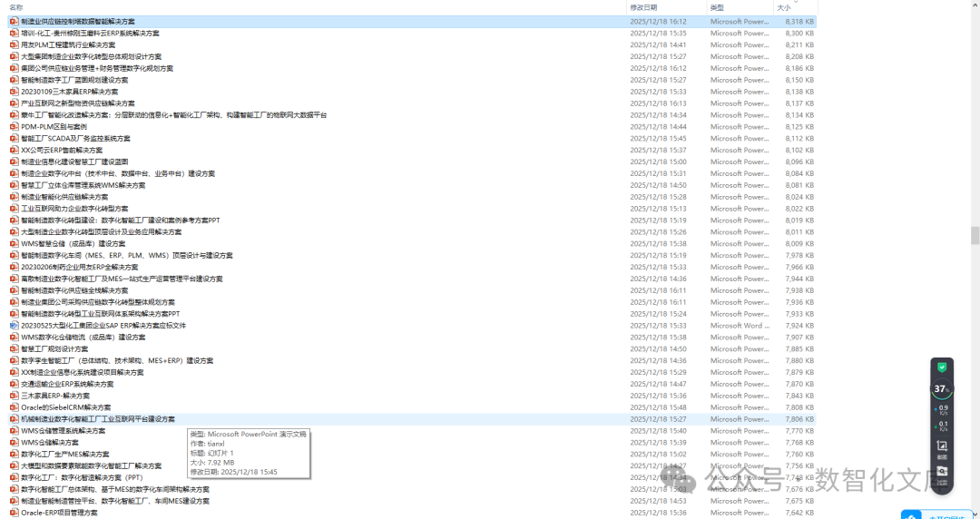Select file 大型集团制造企业数字化转型总体规划设计方案
Viewport: 980px width, 519px height.
92,56
